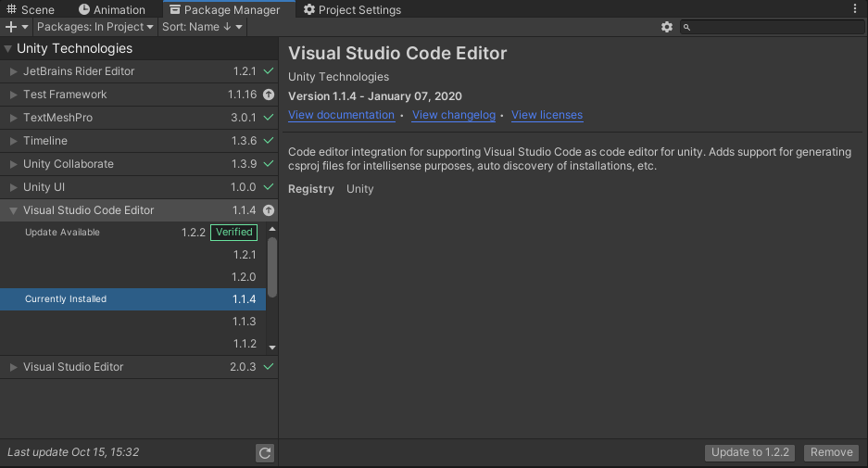
Task: Click the update arrow icon on Visual Studio Code Editor
Action: pyautogui.click(x=269, y=210)
